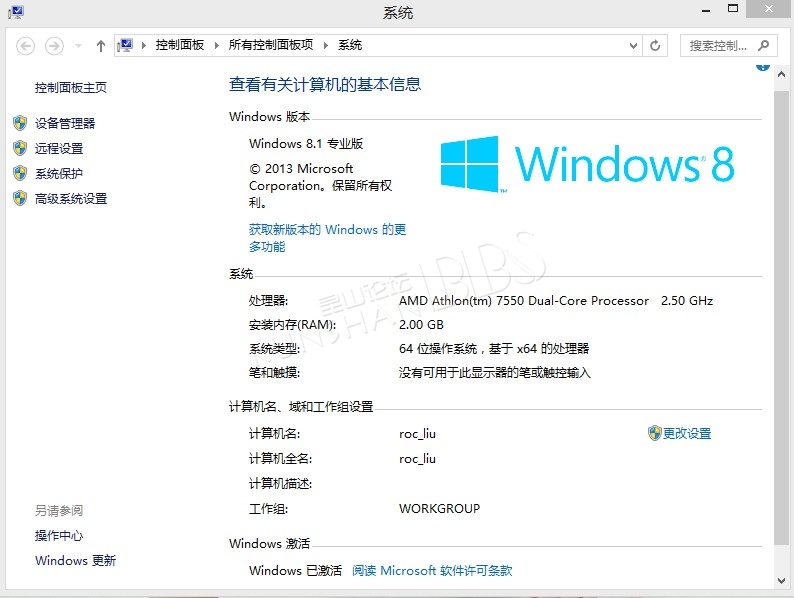Click the WORKGROUP value

[x=439, y=508]
